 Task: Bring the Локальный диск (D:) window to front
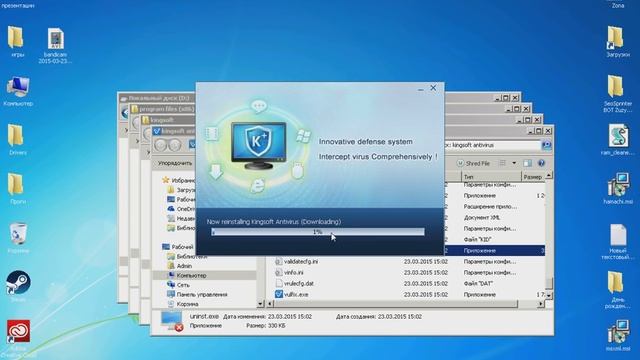point(159,98)
